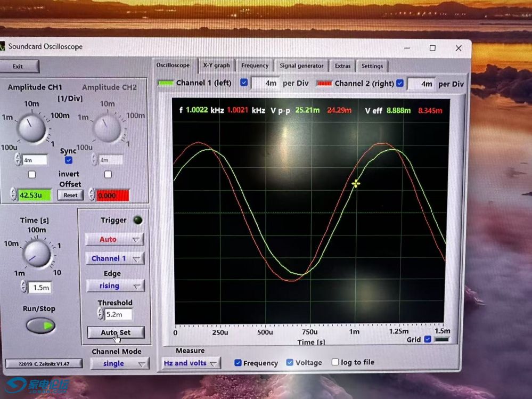Enable invert for CH2

(x=108, y=174)
